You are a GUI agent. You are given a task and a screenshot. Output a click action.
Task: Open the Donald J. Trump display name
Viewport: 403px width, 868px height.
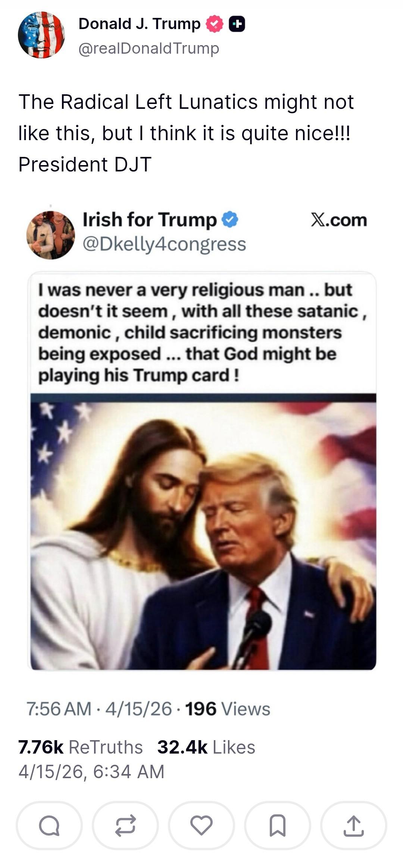[x=140, y=24]
